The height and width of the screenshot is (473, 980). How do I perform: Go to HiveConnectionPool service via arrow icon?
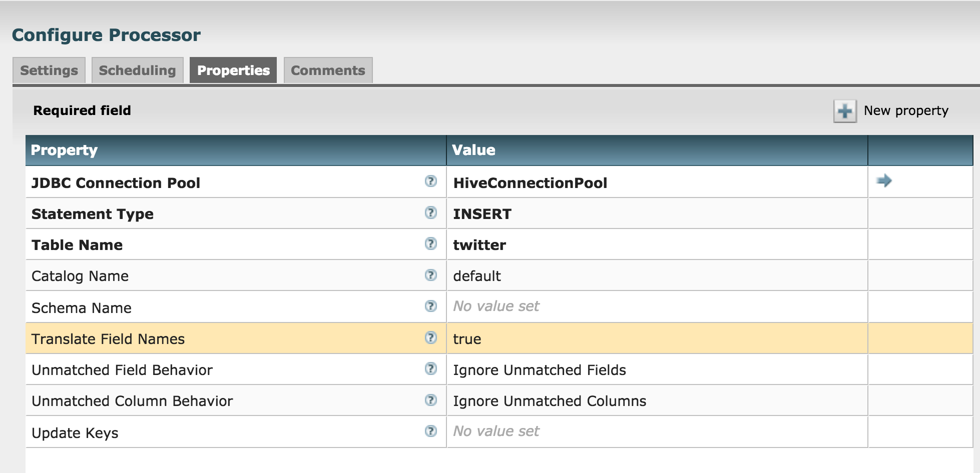coord(884,180)
